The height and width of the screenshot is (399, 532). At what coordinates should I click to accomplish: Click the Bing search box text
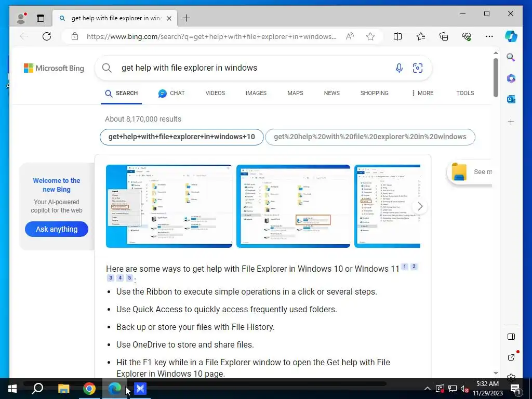(x=189, y=68)
